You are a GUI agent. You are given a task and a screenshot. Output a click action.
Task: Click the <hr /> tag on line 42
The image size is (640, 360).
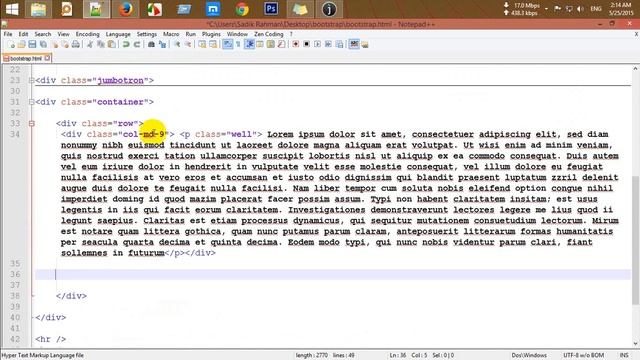point(51,339)
